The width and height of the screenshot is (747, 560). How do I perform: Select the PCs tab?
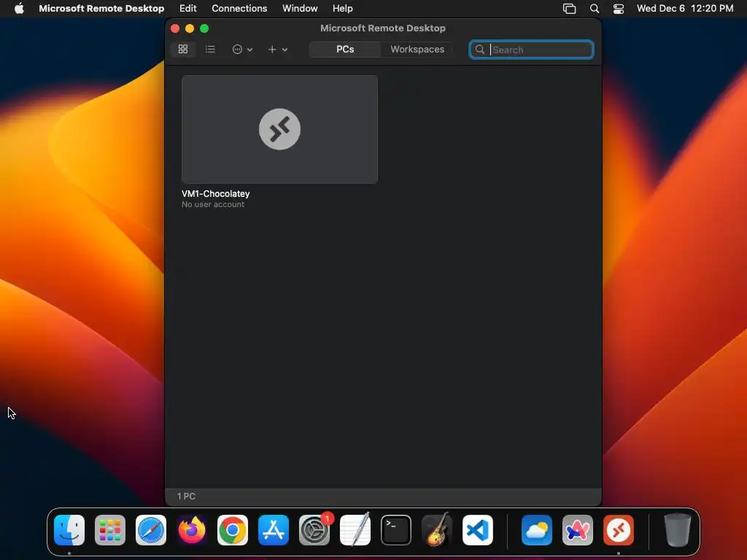coord(345,49)
